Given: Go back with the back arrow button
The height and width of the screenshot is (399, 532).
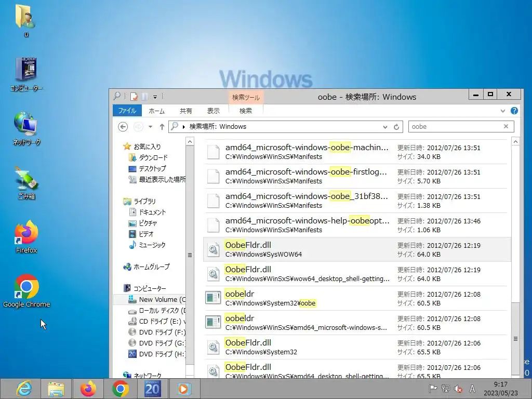Looking at the screenshot, I should point(123,127).
